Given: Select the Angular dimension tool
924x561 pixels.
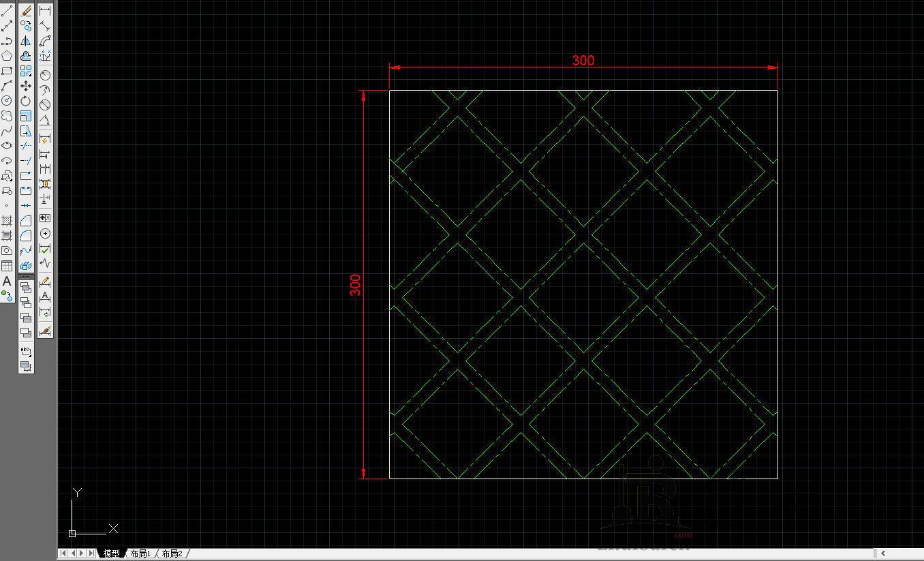Looking at the screenshot, I should 45,120.
